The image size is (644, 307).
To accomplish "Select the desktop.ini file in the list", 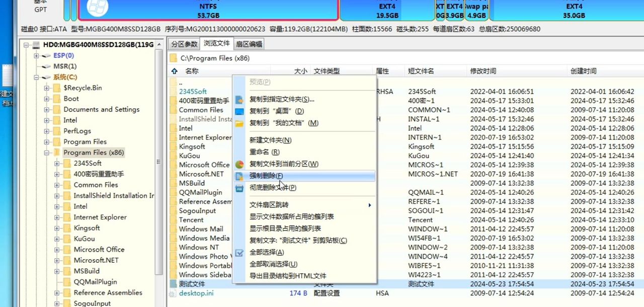I will 196,293.
